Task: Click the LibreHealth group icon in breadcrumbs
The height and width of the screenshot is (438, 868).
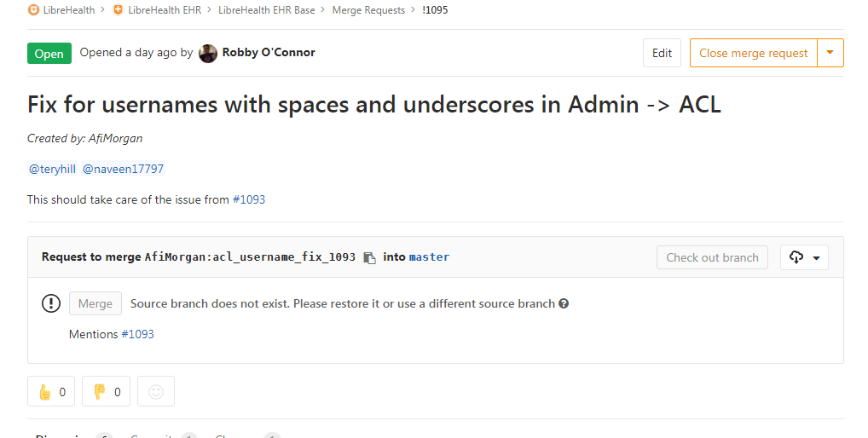Action: click(x=33, y=10)
